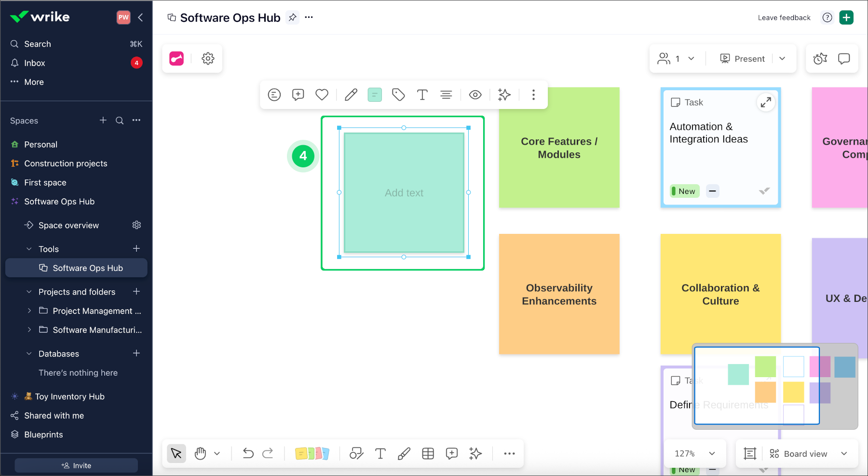
Task: Click the sticky note color swatch
Action: (375, 95)
